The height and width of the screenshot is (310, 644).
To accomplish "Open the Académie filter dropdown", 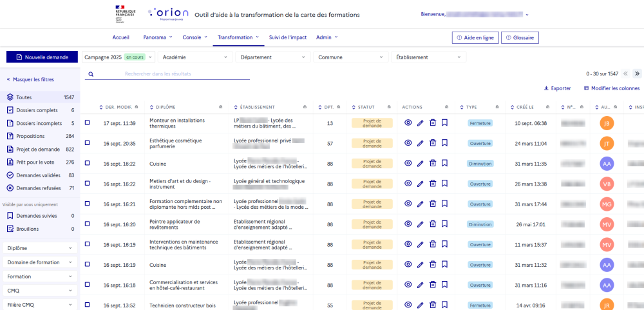I will (195, 57).
